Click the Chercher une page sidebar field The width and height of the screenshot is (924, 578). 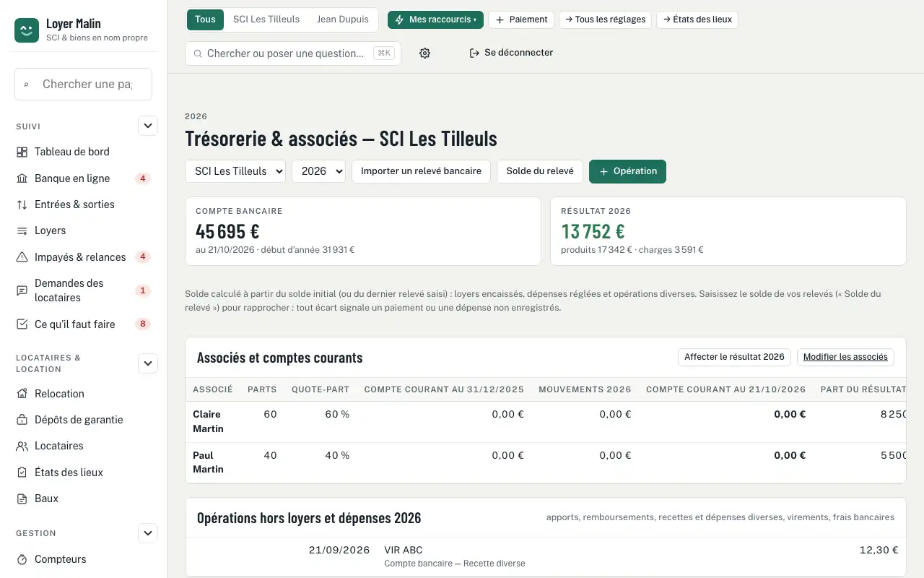click(83, 84)
